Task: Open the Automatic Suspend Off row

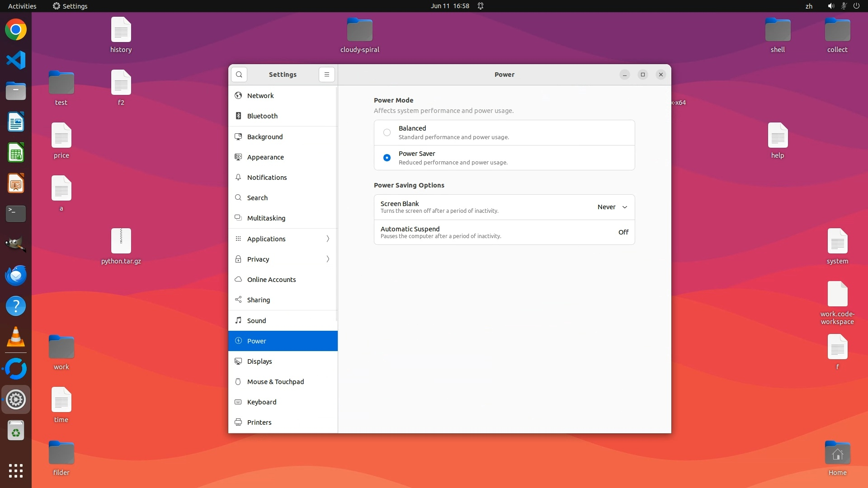Action: pyautogui.click(x=504, y=232)
